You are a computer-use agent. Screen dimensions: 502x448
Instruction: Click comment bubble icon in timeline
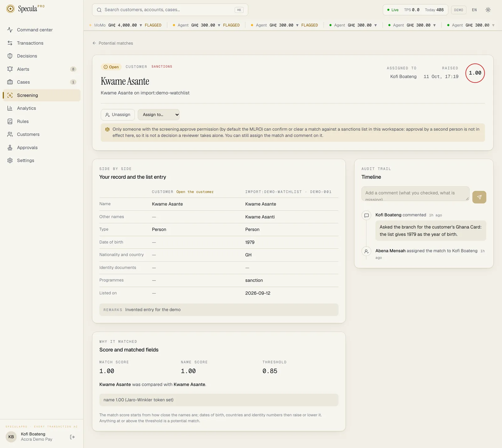(366, 215)
